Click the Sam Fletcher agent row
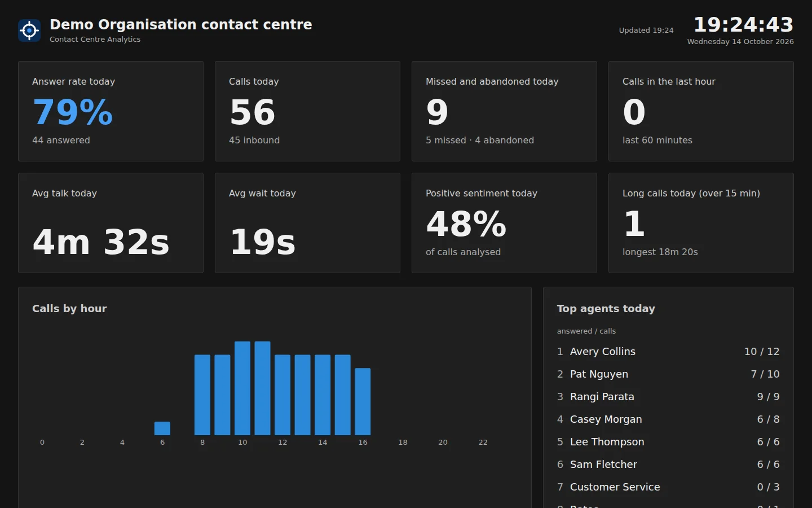 click(668, 465)
